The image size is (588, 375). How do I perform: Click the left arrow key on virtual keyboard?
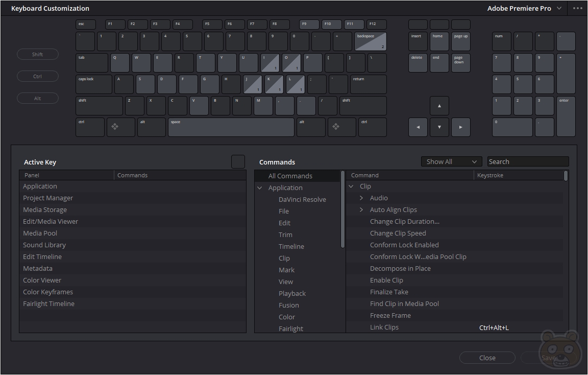[418, 127]
